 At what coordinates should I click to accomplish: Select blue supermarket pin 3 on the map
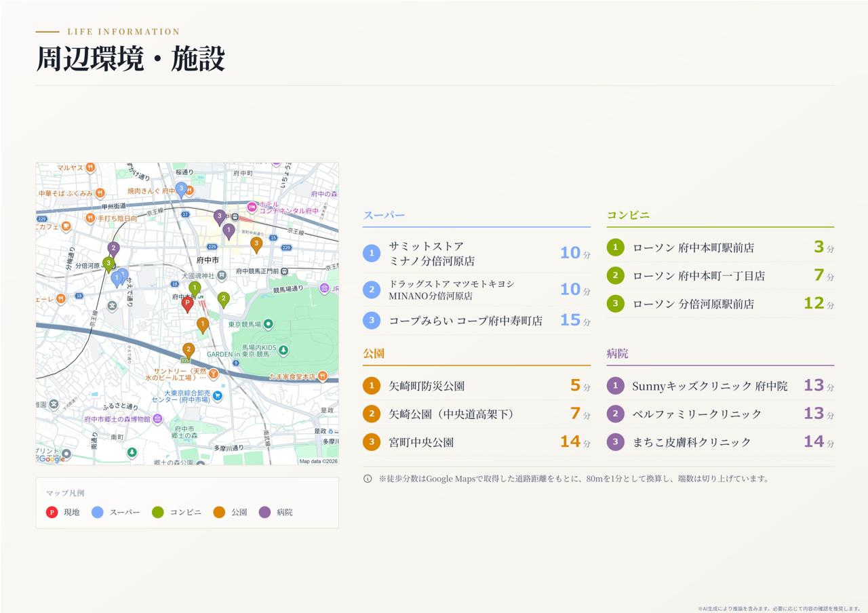pyautogui.click(x=181, y=189)
